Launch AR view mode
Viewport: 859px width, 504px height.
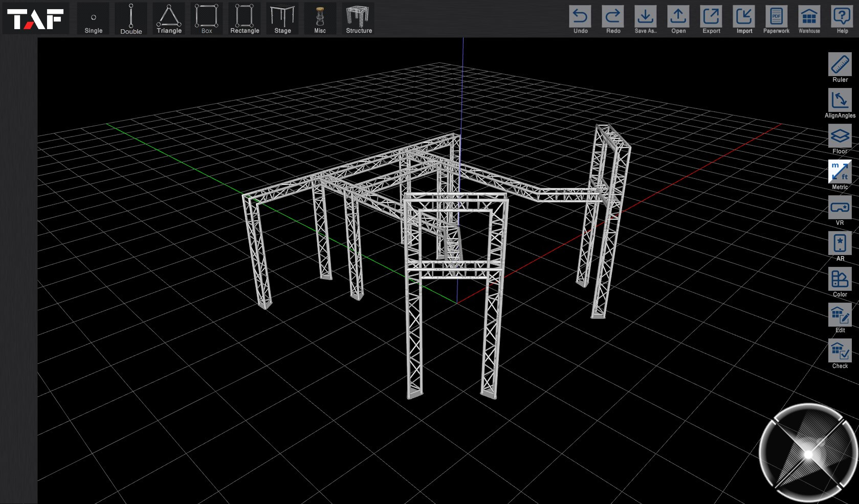(x=840, y=246)
